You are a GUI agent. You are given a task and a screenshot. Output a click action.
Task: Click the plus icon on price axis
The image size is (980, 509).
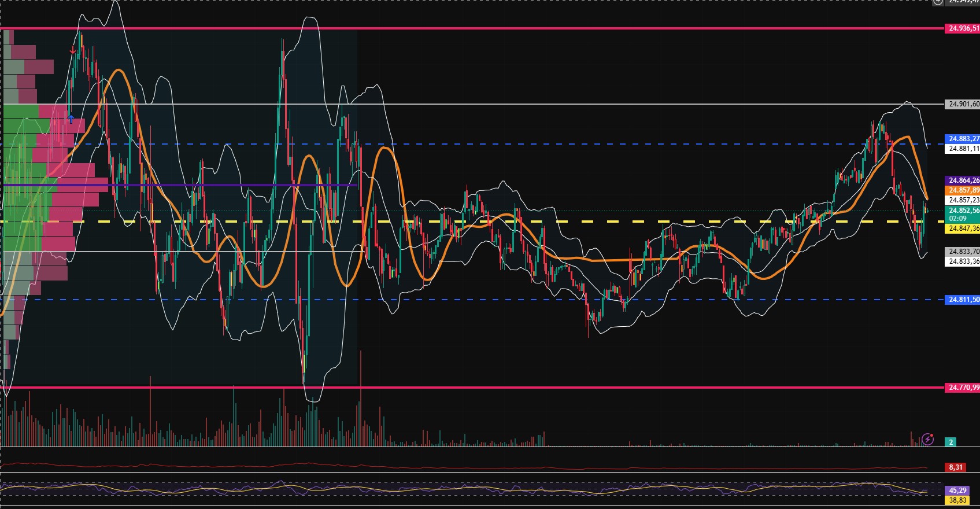[x=938, y=2]
